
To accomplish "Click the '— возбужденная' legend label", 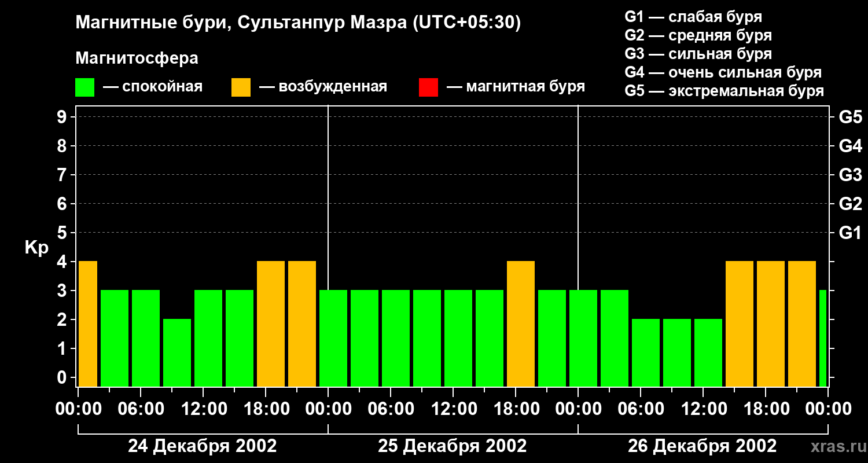I will 323,87.
